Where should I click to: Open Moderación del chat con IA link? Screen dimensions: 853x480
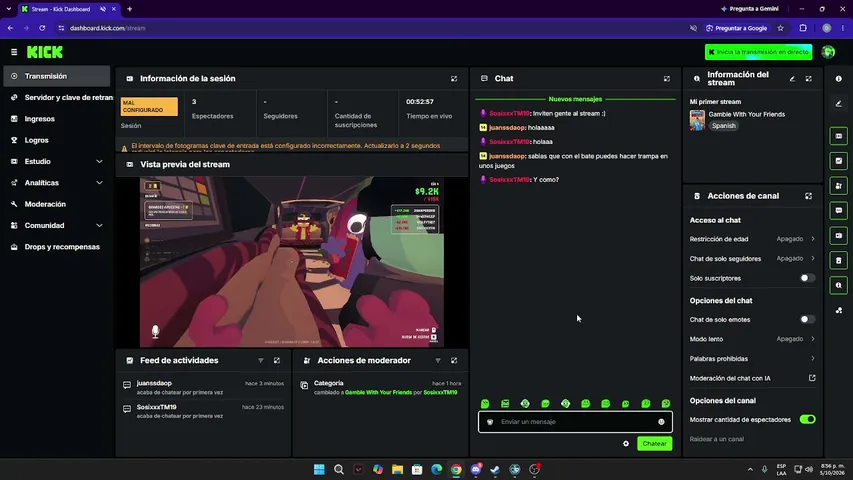point(752,378)
